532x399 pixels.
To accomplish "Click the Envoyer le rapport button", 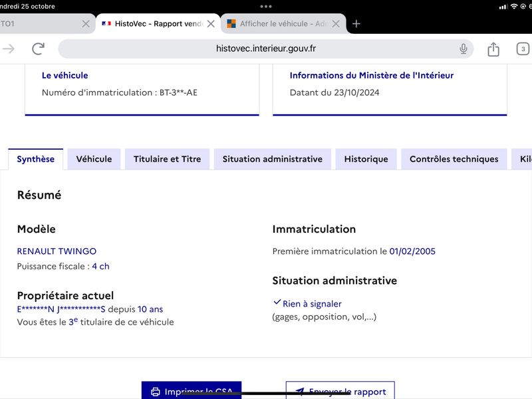I will pyautogui.click(x=340, y=390).
